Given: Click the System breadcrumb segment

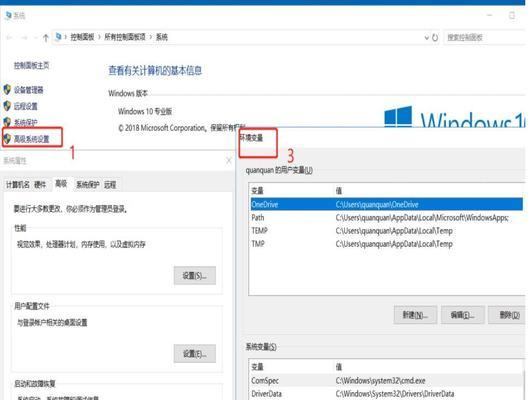Looking at the screenshot, I should pyautogui.click(x=162, y=37).
